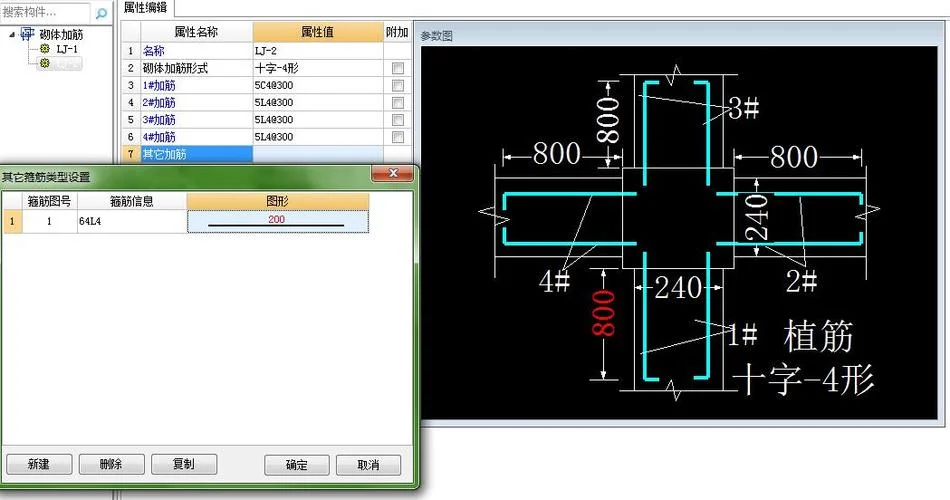Click the 图形 cell with 200 bar
The width and height of the screenshot is (950, 500).
click(277, 221)
